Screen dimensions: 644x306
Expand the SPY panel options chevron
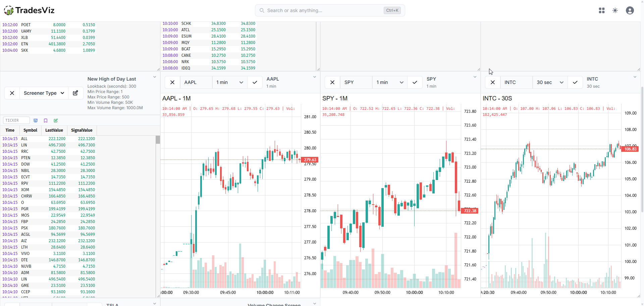tap(475, 77)
